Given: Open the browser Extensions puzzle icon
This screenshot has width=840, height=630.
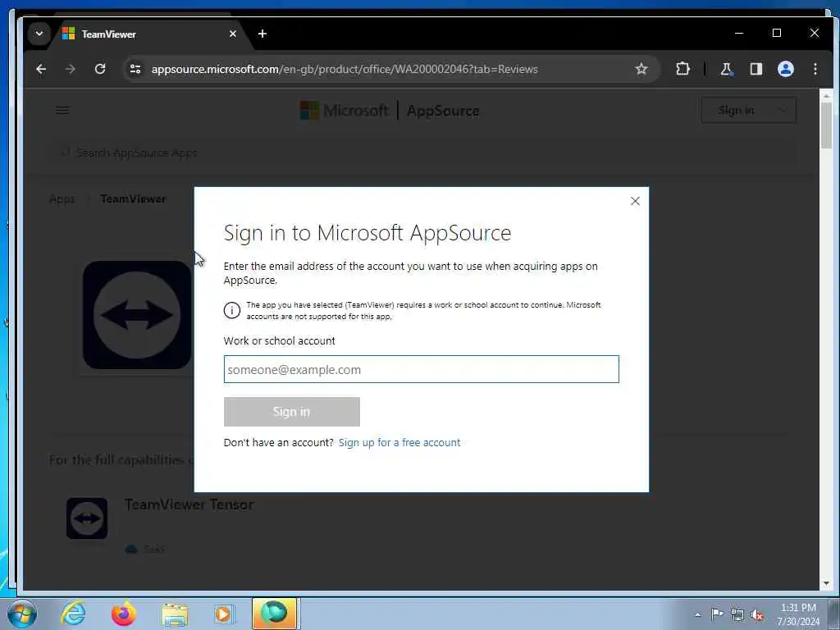Looking at the screenshot, I should (x=682, y=69).
